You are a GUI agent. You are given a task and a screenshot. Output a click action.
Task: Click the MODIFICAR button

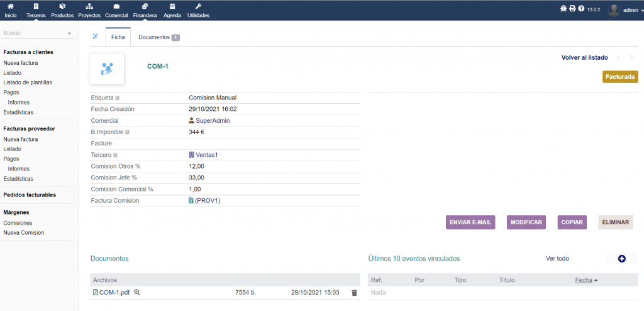(x=526, y=222)
